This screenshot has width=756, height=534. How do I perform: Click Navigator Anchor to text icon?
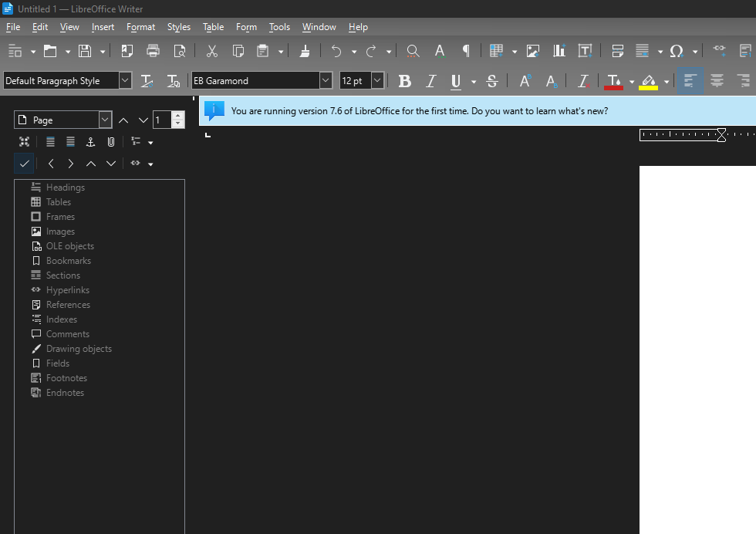90,142
